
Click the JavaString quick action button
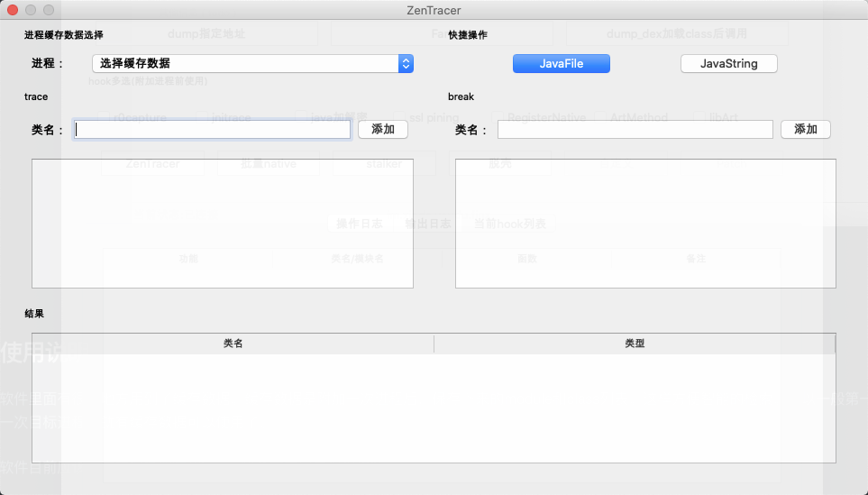728,64
